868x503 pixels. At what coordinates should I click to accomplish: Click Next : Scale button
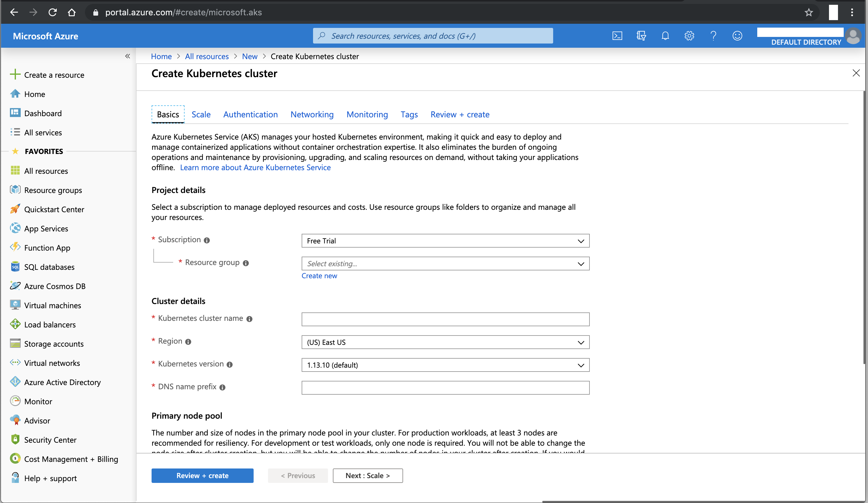368,475
